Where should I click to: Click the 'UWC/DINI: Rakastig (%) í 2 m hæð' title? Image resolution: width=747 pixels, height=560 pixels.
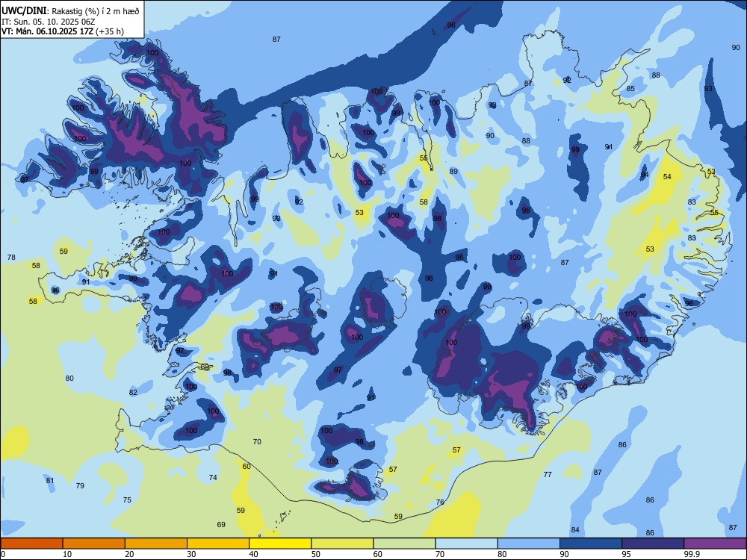coord(70,11)
